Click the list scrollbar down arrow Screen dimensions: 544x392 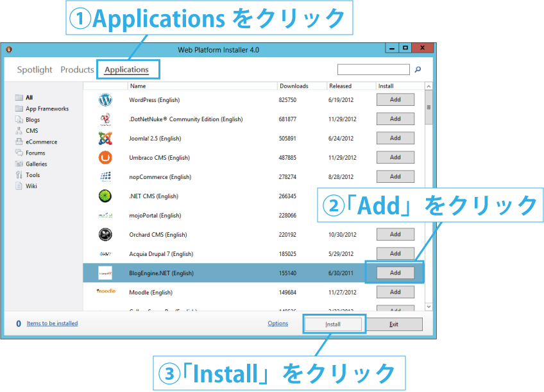click(x=429, y=307)
